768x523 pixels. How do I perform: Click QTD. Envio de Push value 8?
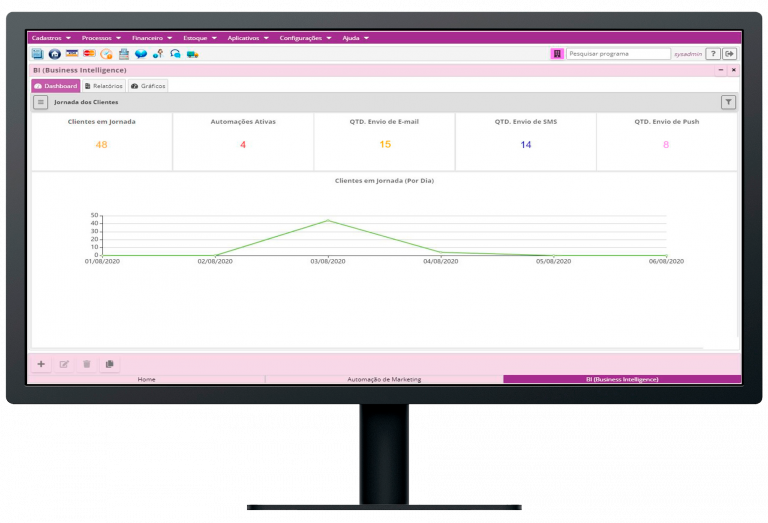666,144
